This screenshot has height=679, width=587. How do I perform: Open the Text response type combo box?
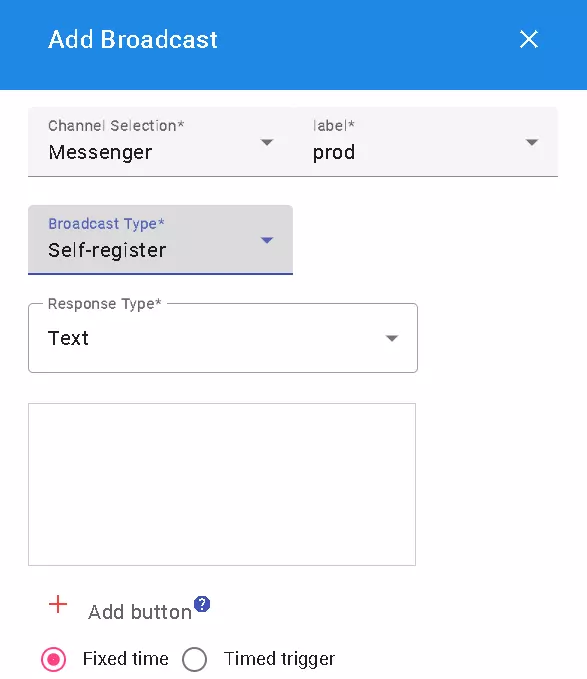coord(223,338)
